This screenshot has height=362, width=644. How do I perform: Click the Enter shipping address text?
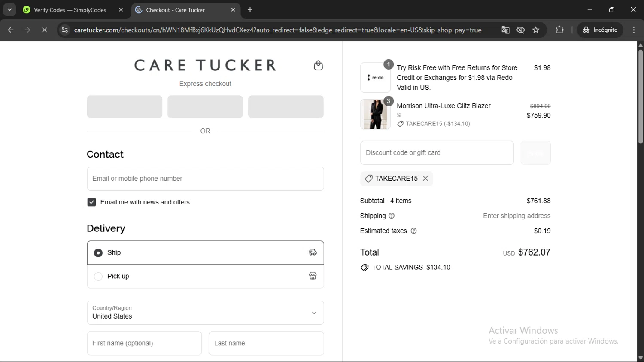tap(516, 216)
